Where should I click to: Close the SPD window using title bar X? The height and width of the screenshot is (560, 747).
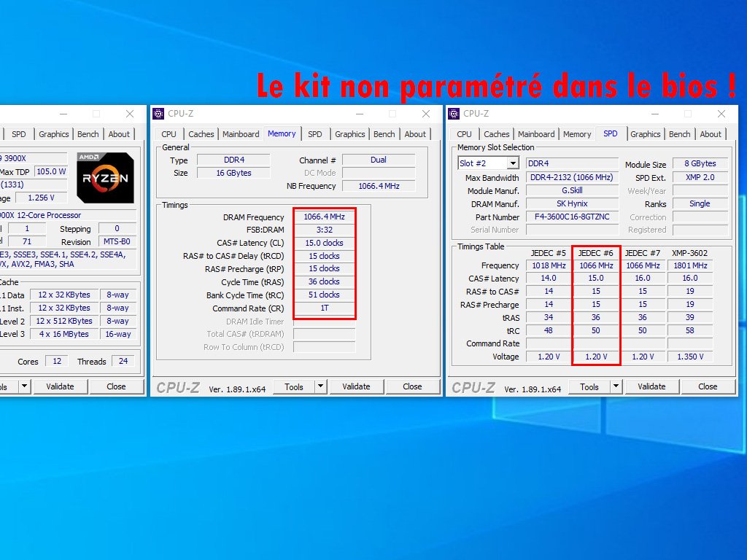[721, 114]
